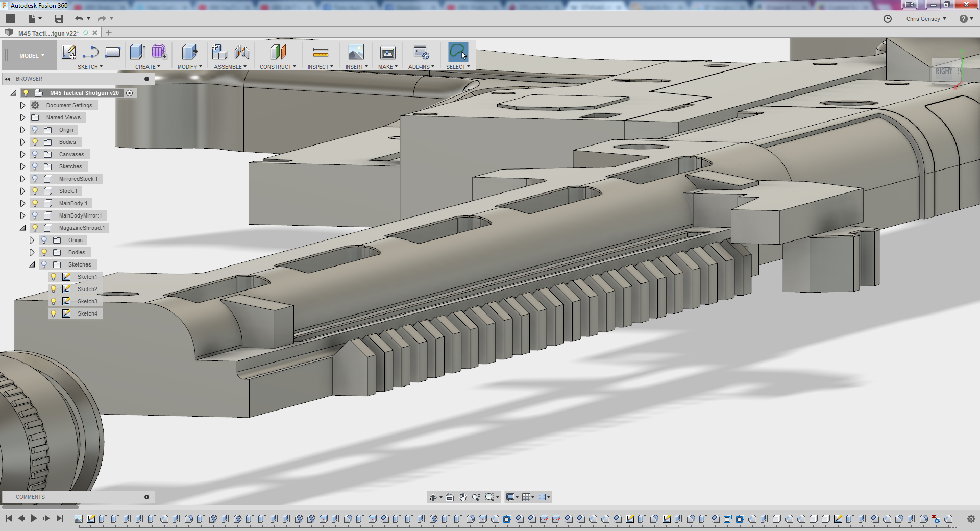The image size is (980, 531).
Task: Click the Create Sketch tool icon
Action: (x=68, y=52)
